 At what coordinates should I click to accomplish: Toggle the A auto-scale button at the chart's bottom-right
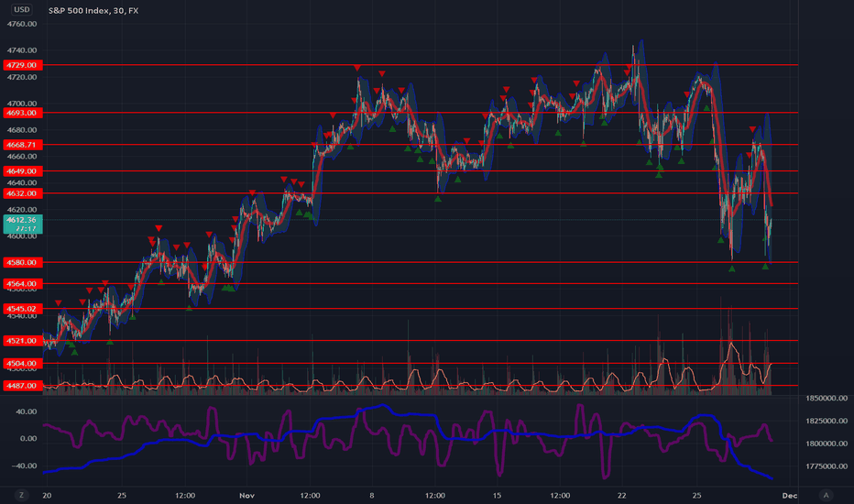[826, 495]
